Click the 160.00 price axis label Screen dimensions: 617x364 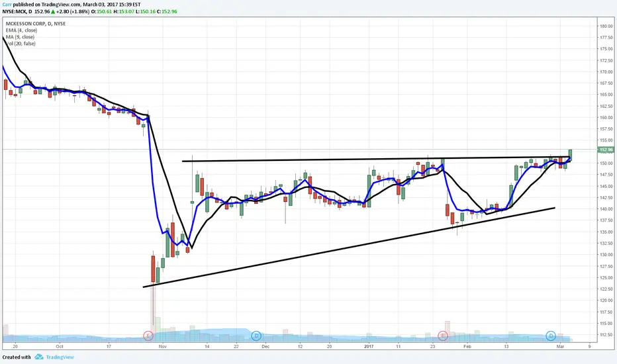(x=606, y=118)
